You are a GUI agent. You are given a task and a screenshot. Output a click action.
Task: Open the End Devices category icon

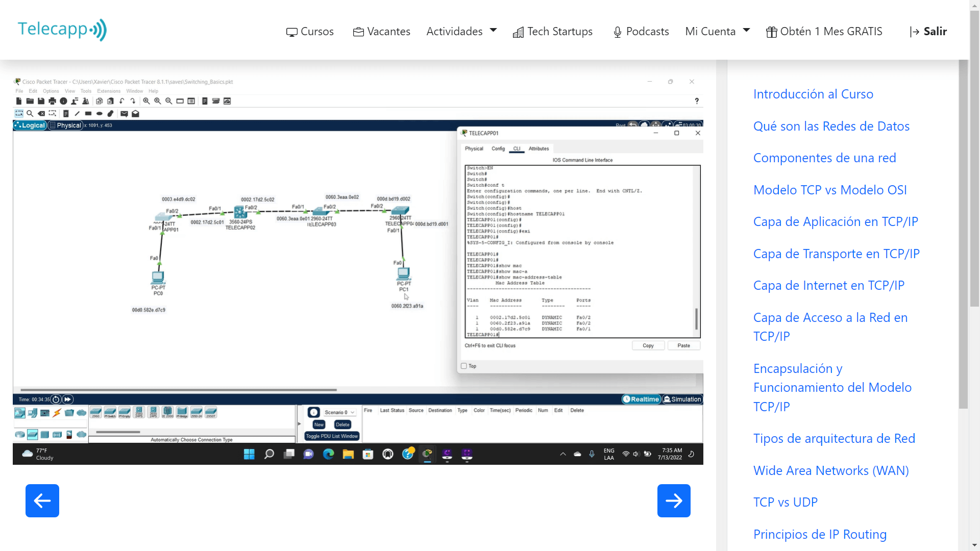click(32, 412)
